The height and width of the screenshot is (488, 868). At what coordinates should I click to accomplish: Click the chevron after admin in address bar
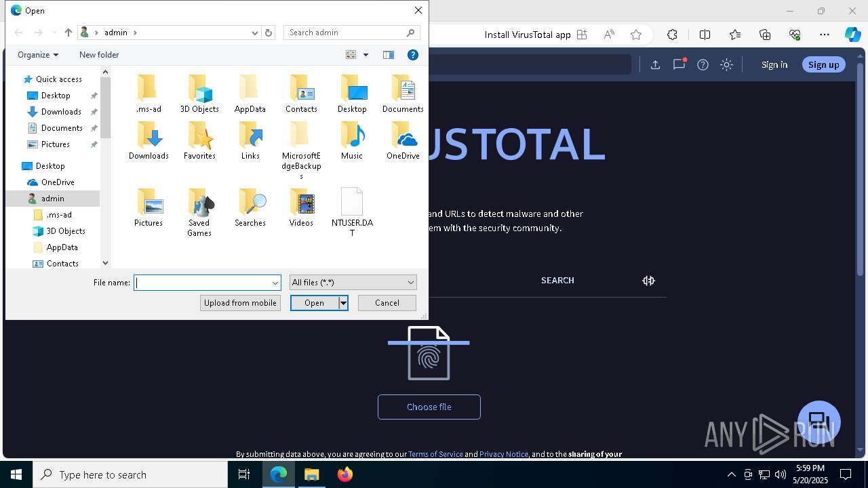coord(135,33)
